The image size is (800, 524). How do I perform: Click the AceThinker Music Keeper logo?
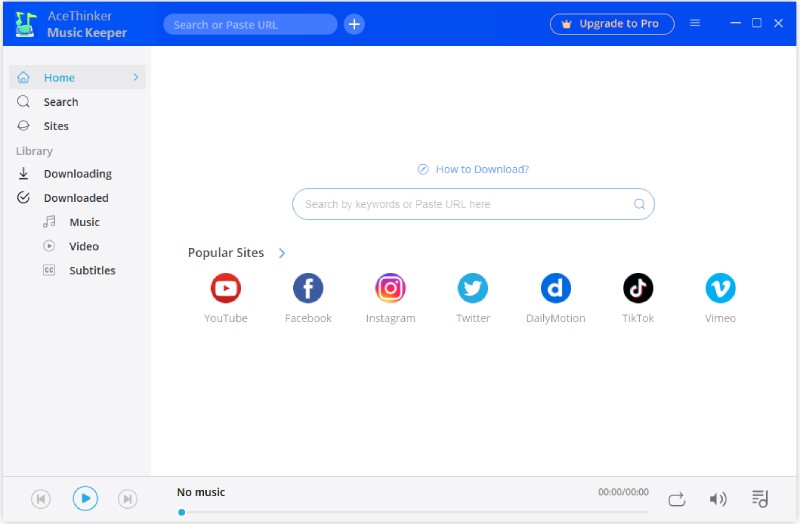[x=26, y=24]
